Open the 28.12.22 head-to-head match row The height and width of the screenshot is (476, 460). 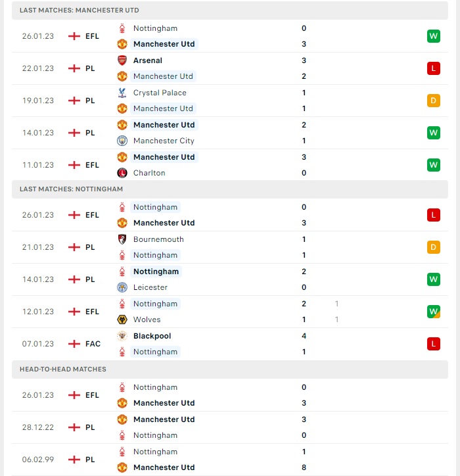point(230,427)
